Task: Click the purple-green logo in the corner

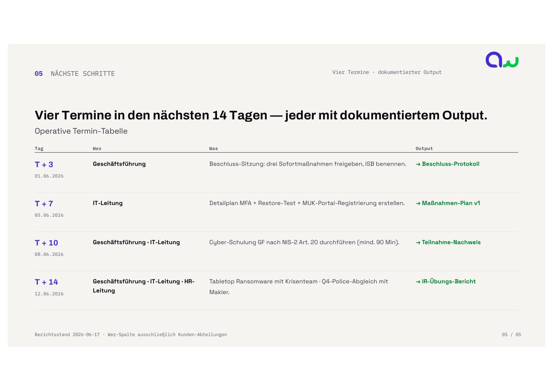Action: (502, 60)
